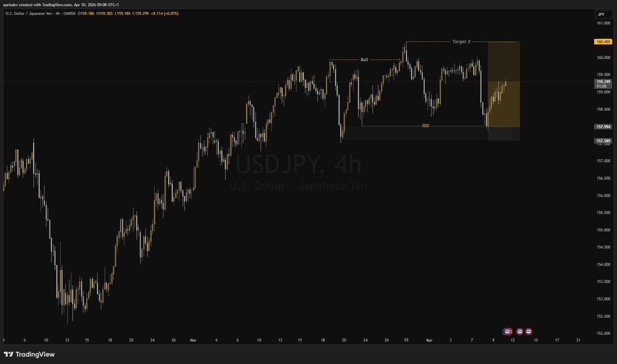Click the leftmost economic event flag icon
The image size is (617, 364).
click(x=507, y=331)
